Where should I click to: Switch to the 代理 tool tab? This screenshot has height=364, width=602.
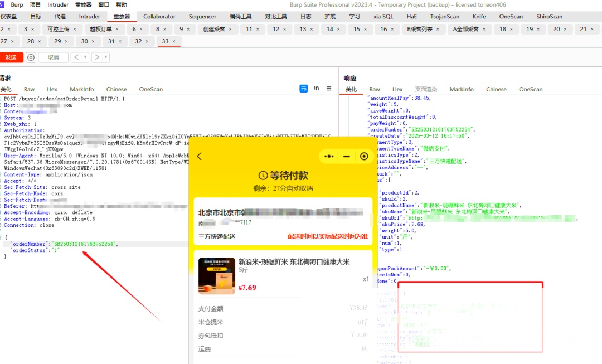(60, 17)
